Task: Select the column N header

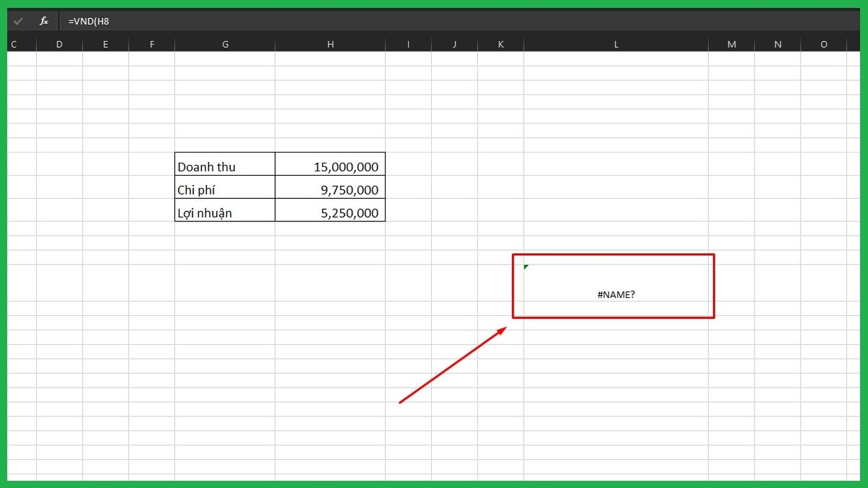Action: (778, 43)
